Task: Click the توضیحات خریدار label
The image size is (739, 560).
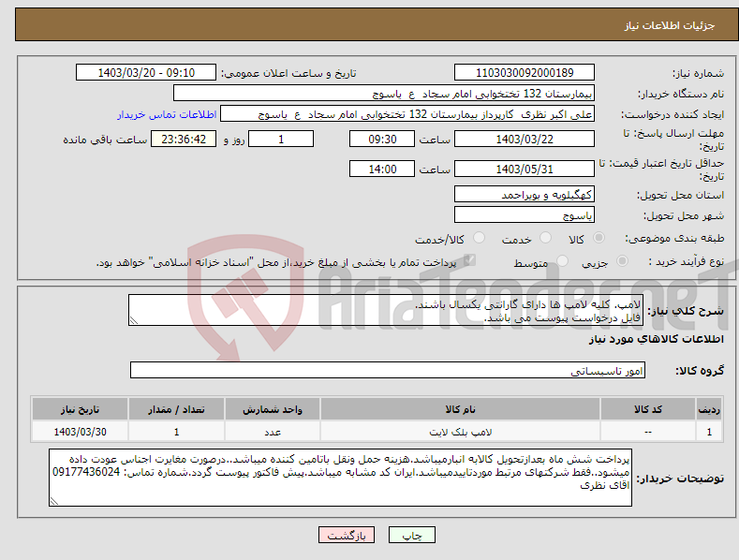Action: tap(680, 479)
